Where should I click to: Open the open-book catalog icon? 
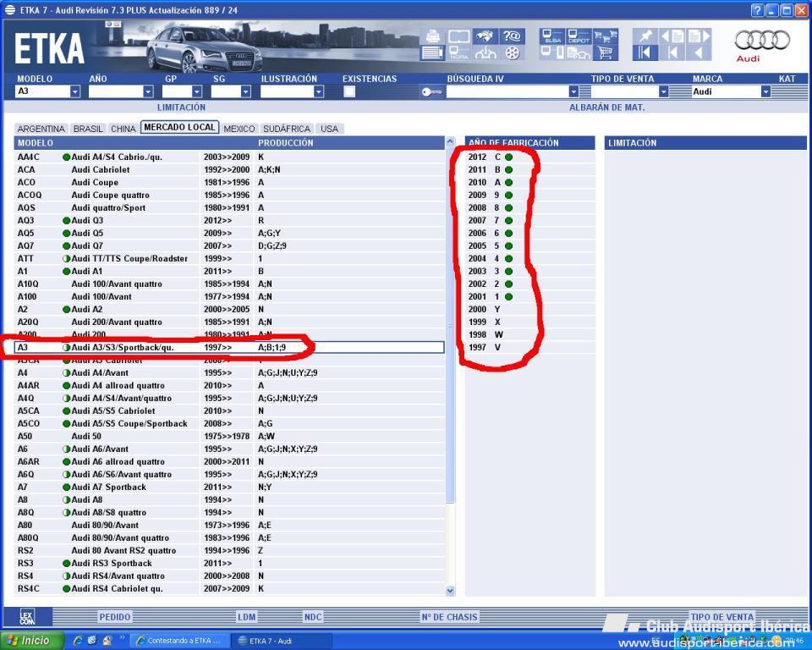click(x=458, y=36)
